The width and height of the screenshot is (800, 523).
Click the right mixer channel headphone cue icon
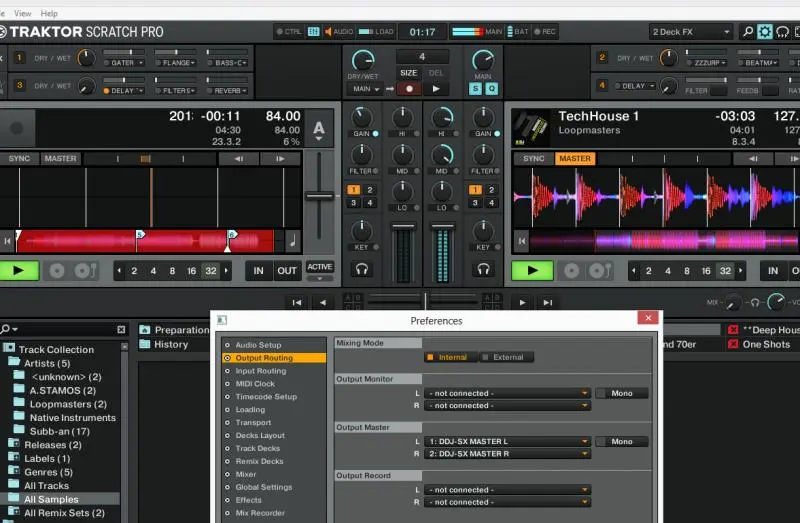(x=483, y=269)
